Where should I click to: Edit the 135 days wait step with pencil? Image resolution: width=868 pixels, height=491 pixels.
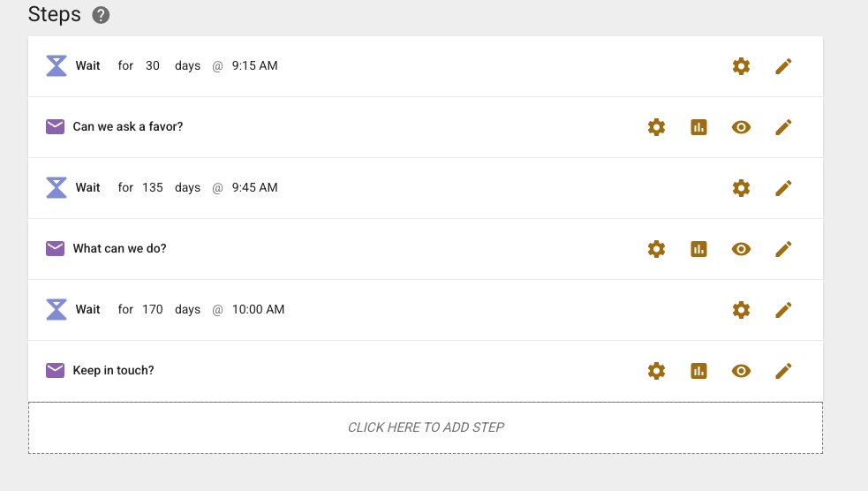pos(783,188)
